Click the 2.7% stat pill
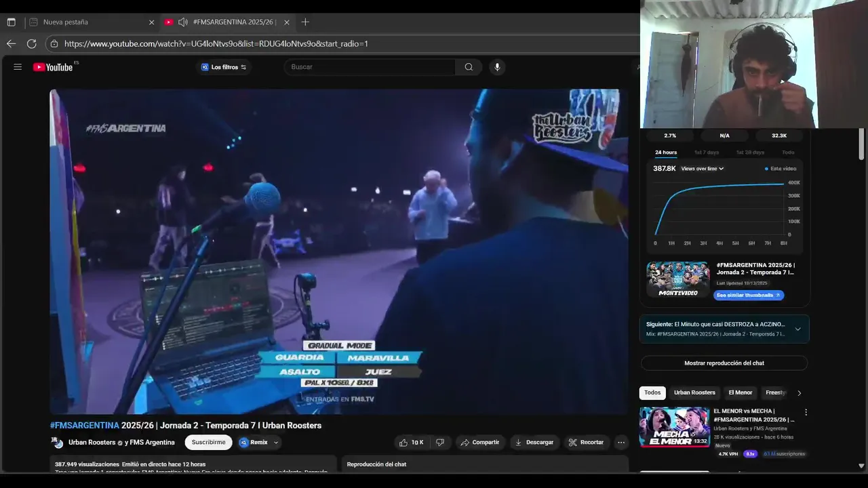Screen dimensions: 868x488 [x=670, y=136]
